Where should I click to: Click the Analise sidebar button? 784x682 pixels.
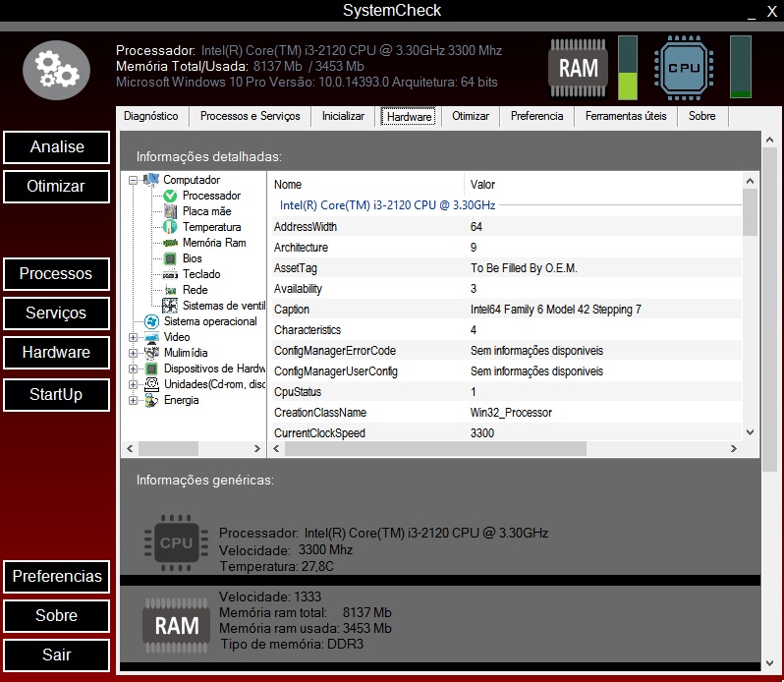[x=57, y=147]
